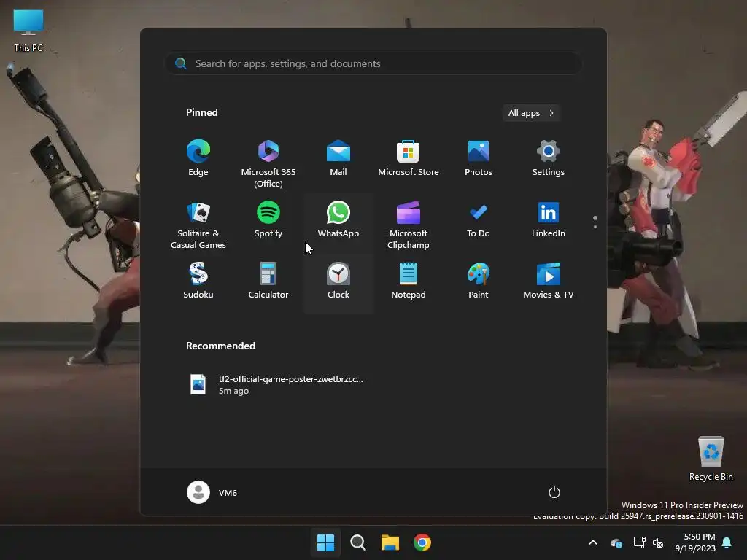Open the VM6 user account menu

click(x=212, y=492)
